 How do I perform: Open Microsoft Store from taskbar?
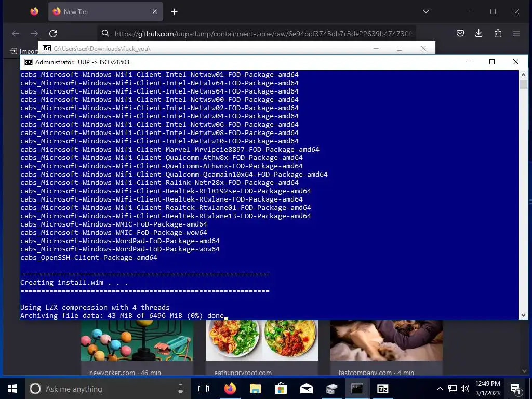[281, 389]
